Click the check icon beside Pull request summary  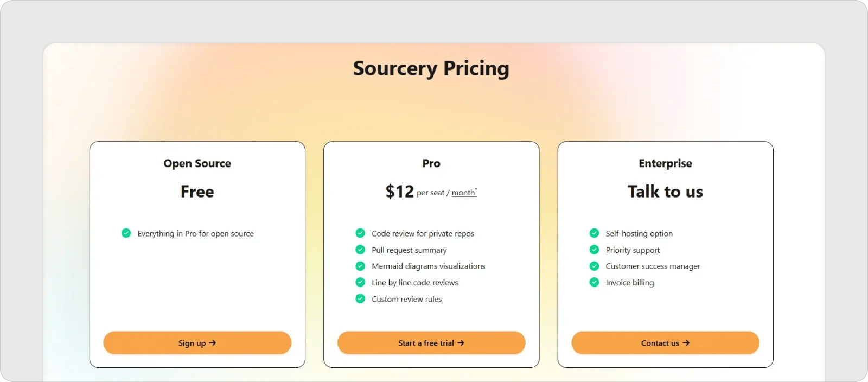360,250
